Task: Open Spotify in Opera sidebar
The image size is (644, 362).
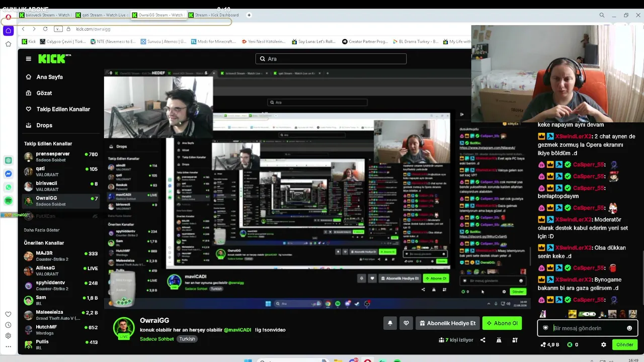Action: [x=9, y=201]
